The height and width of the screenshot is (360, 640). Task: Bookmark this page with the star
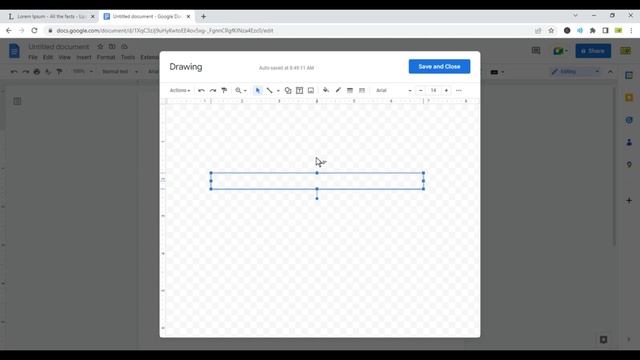(x=551, y=31)
